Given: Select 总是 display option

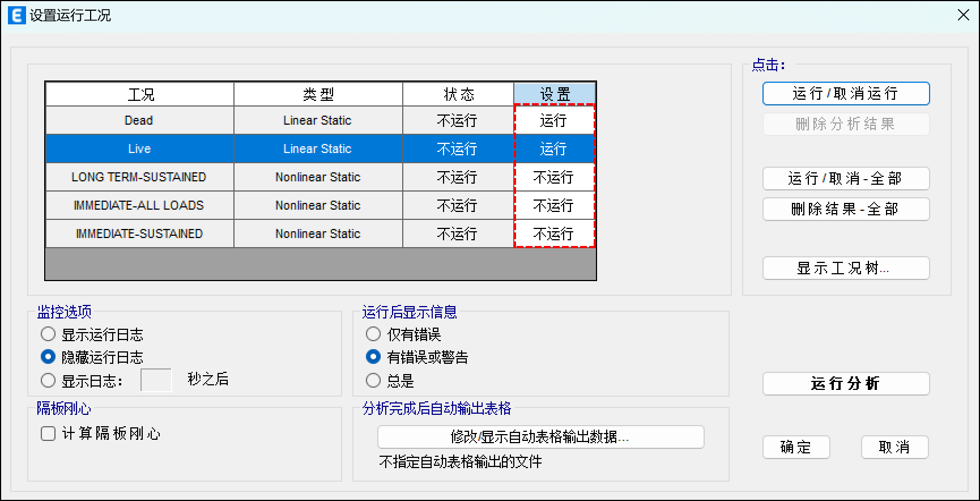Looking at the screenshot, I should point(373,380).
